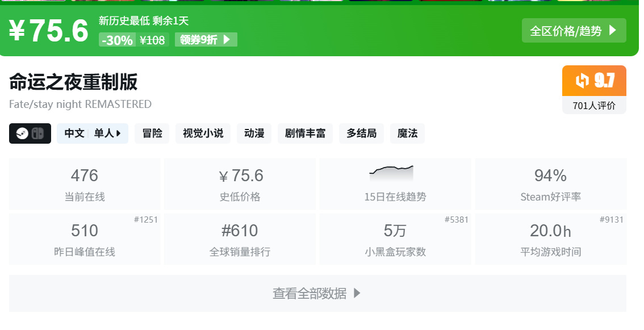Expand the 中文 单人 language details tag

(93, 133)
